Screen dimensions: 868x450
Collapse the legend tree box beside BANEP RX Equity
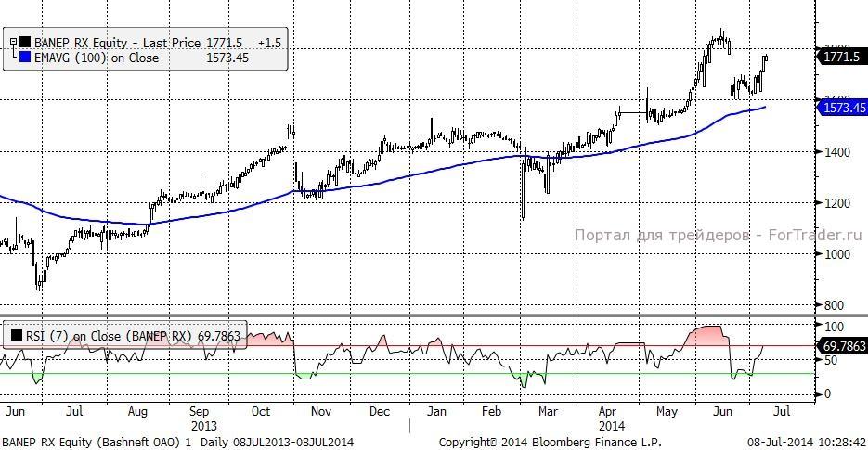coord(13,42)
